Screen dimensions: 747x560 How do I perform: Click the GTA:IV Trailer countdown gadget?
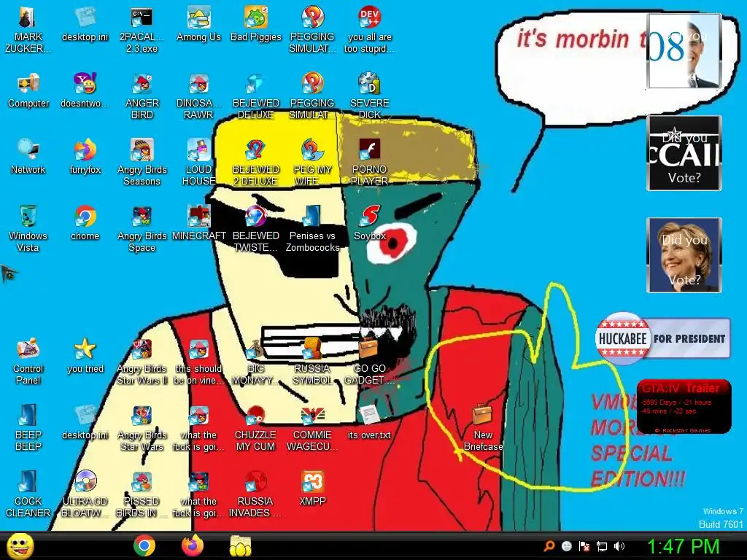coord(684,407)
